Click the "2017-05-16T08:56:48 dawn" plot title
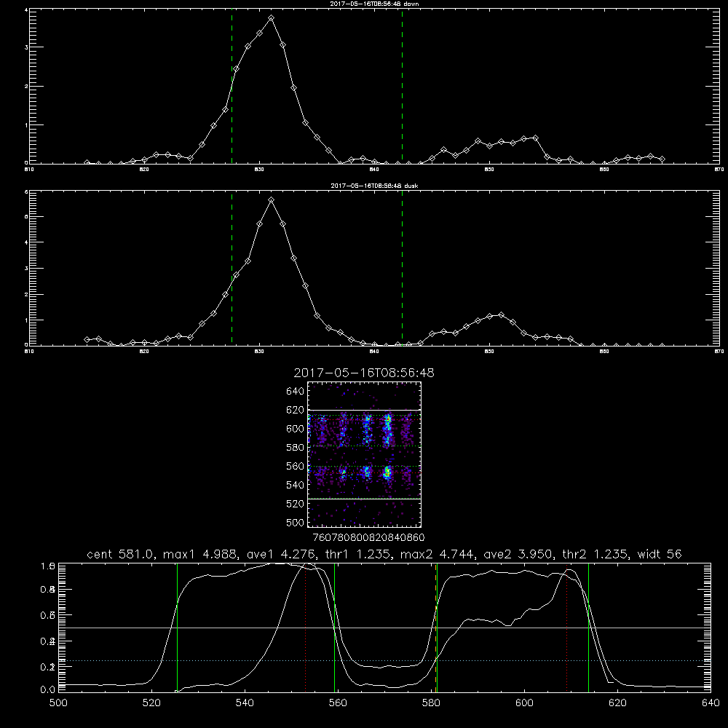This screenshot has height=728, width=728. tap(374, 4)
